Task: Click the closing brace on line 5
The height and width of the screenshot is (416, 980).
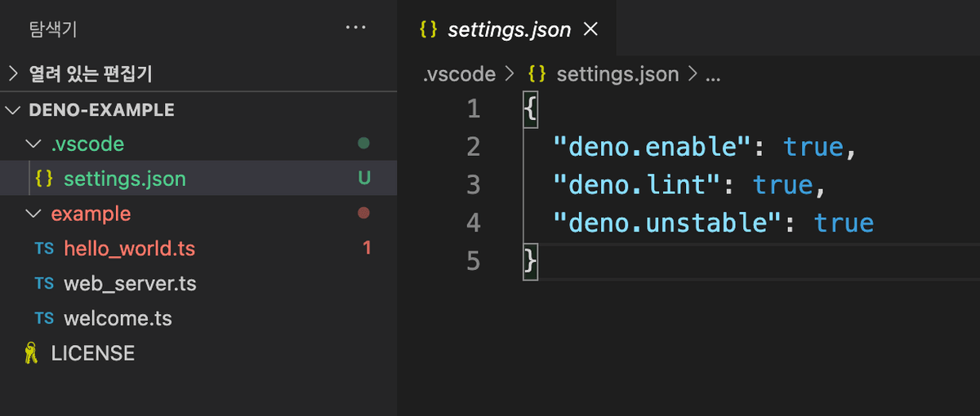Action: [x=530, y=262]
